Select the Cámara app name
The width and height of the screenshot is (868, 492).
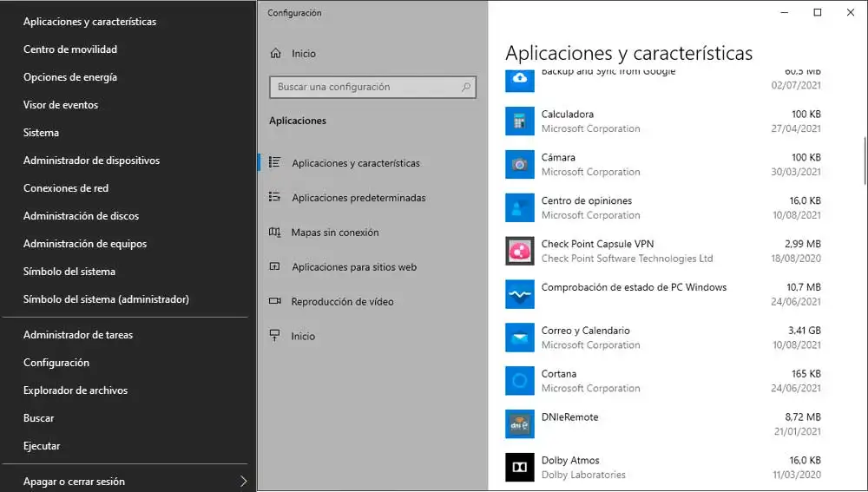558,157
